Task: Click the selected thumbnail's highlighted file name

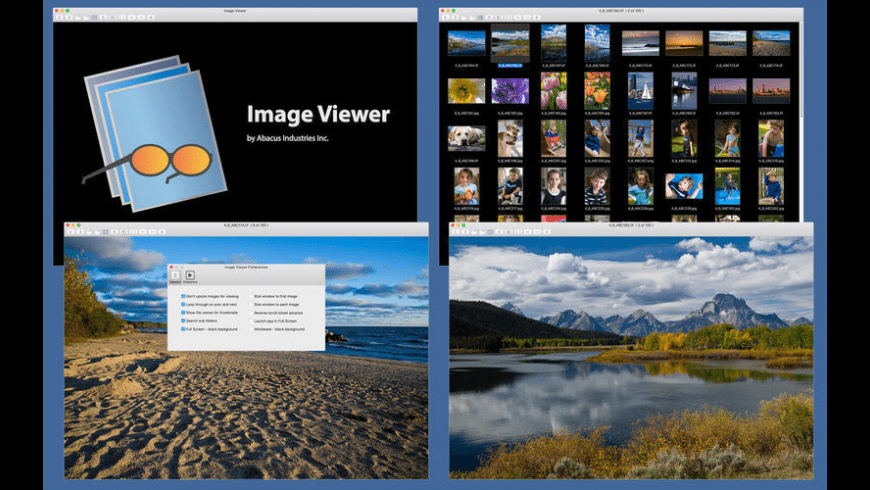Action: pos(510,65)
